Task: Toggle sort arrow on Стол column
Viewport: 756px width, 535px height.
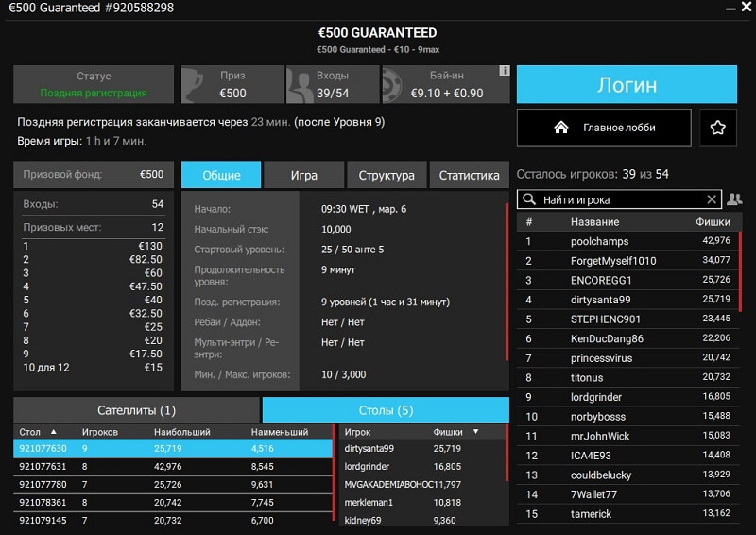Action: coord(53,432)
